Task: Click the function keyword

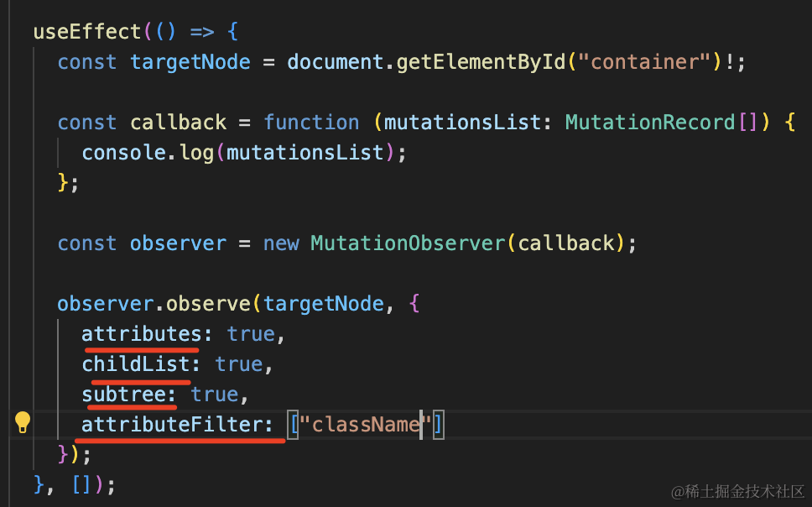Action: [x=311, y=123]
